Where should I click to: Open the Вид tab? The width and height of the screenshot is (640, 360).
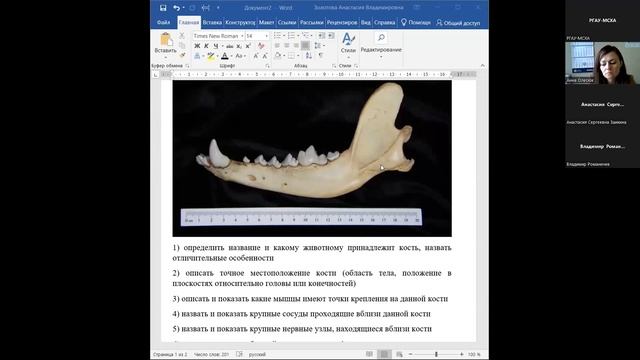(x=366, y=22)
